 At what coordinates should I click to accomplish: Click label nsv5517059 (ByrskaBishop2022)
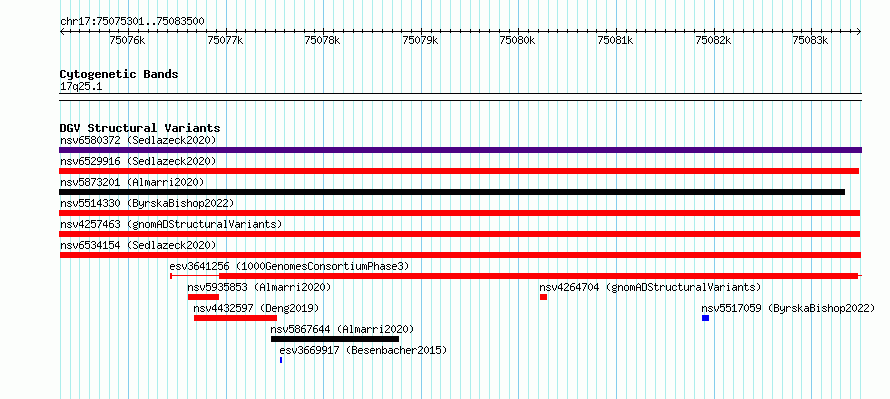click(788, 308)
